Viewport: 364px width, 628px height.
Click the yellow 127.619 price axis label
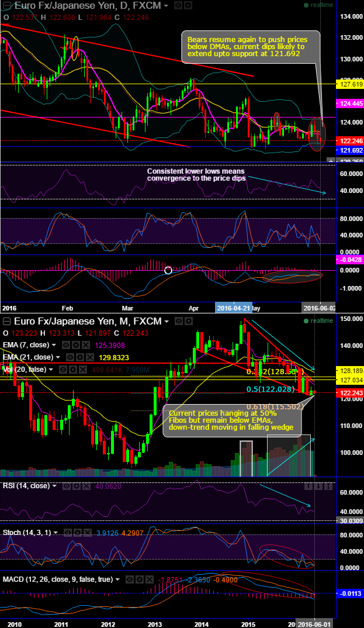pos(351,84)
